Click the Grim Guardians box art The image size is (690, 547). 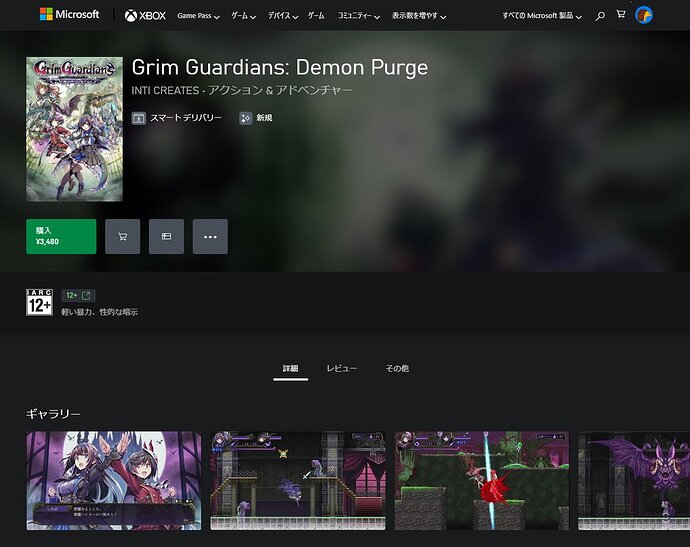click(74, 129)
